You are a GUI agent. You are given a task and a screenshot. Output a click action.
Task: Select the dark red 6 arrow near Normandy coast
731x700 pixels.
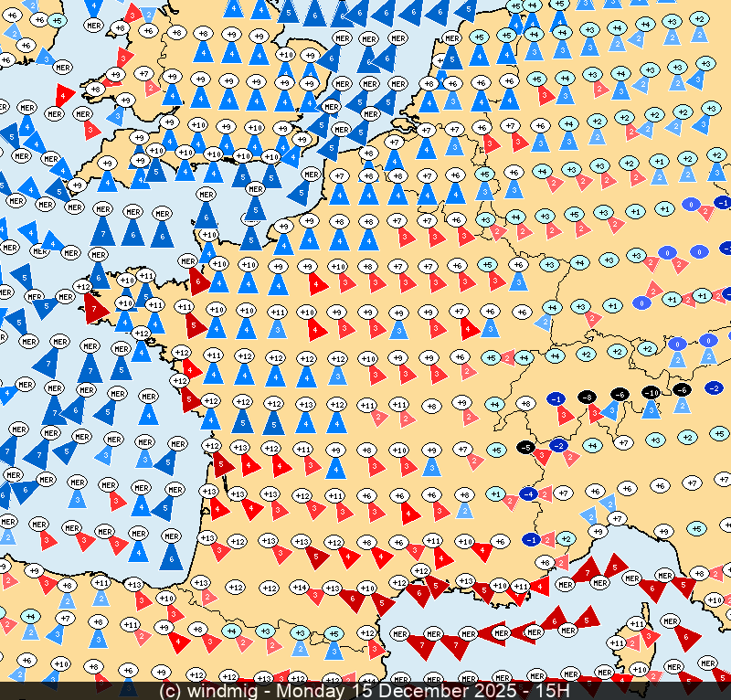coord(198,280)
